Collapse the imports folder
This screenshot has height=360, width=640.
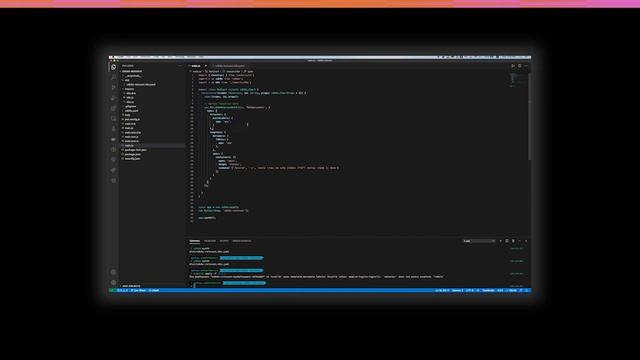click(129, 89)
